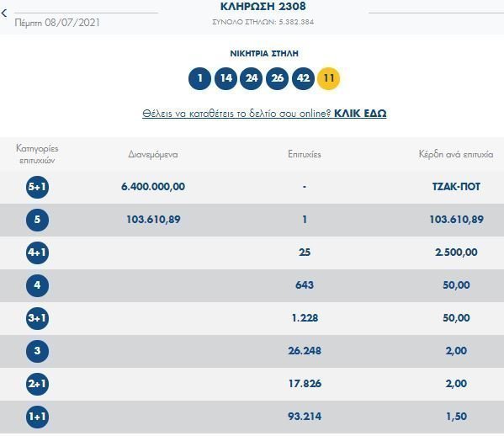
Task: Click the yellow Joker ball 11
Action: pyautogui.click(x=328, y=78)
